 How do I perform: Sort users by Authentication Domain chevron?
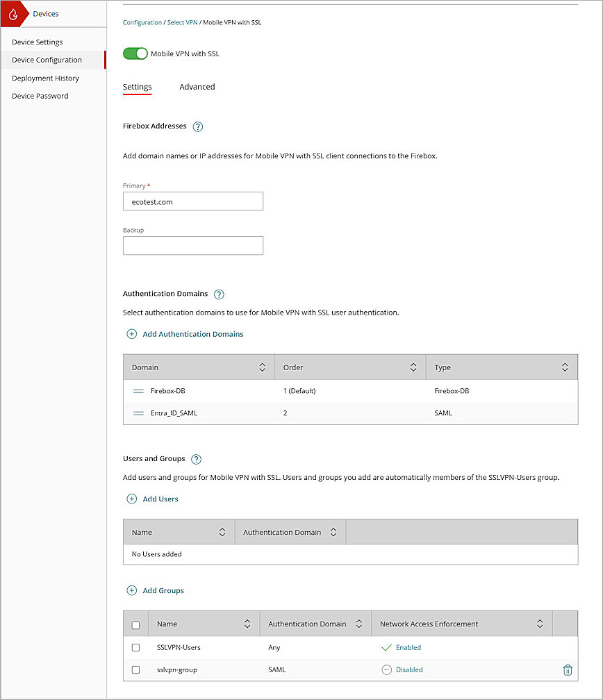click(333, 532)
